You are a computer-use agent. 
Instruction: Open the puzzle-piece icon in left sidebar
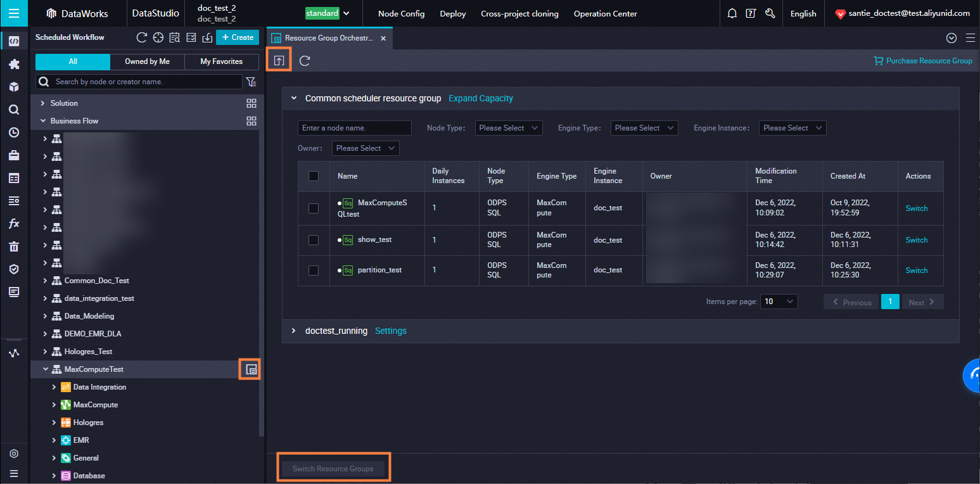[14, 64]
